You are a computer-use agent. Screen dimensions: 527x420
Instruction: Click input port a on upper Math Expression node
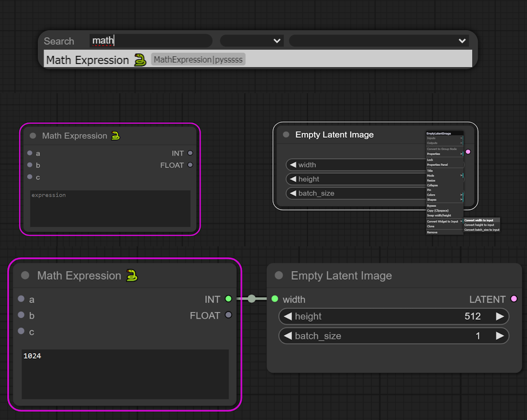[x=30, y=153]
